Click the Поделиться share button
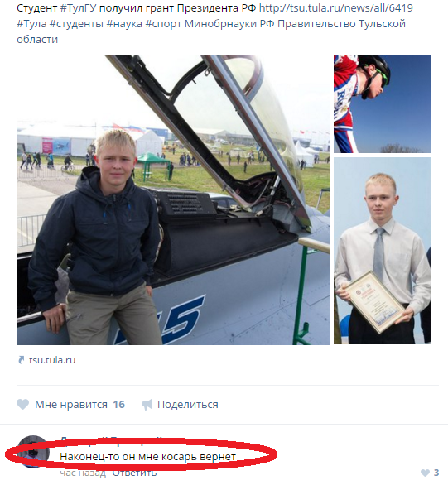448x485 pixels. tap(188, 404)
